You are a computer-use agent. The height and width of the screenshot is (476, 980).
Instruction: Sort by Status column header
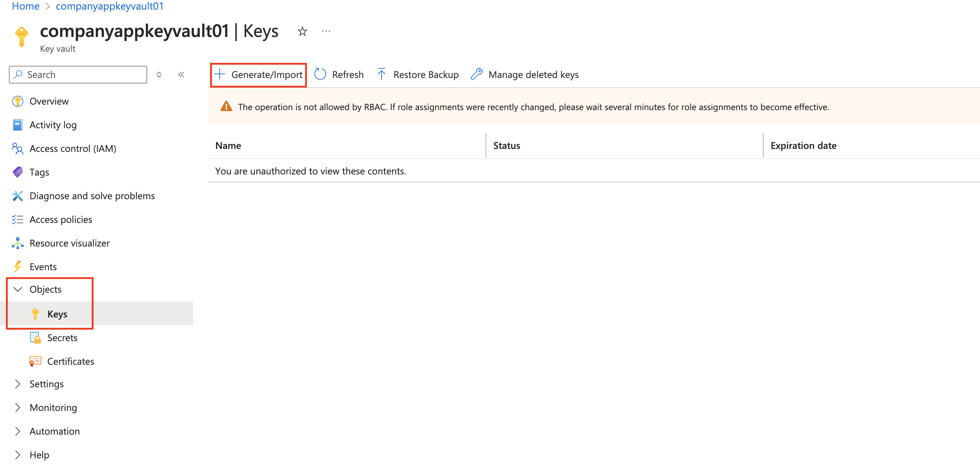(x=506, y=146)
